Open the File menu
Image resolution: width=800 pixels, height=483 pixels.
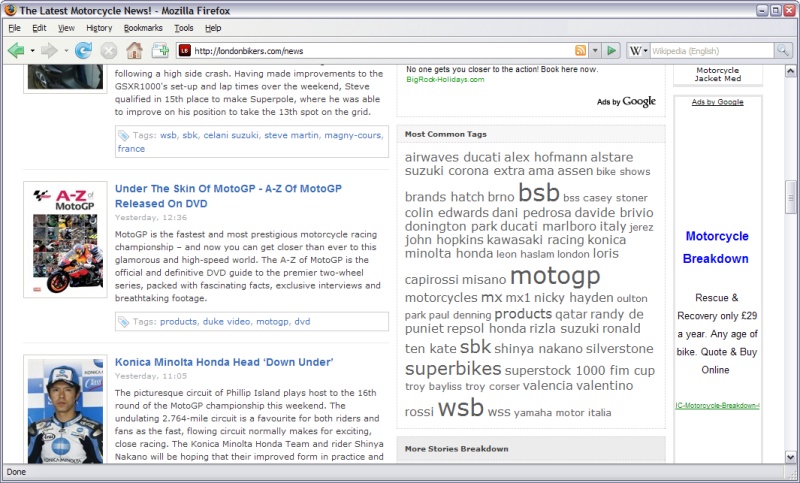14,28
